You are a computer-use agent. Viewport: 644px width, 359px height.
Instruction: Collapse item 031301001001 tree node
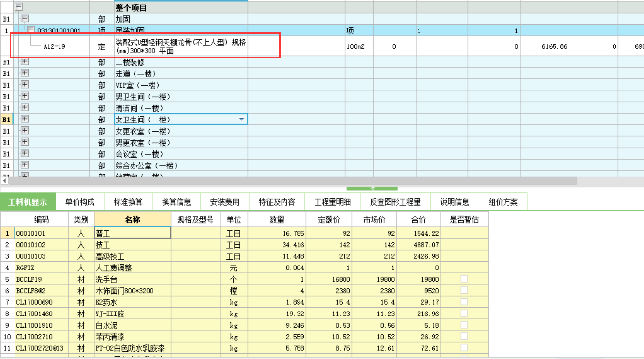(30, 30)
